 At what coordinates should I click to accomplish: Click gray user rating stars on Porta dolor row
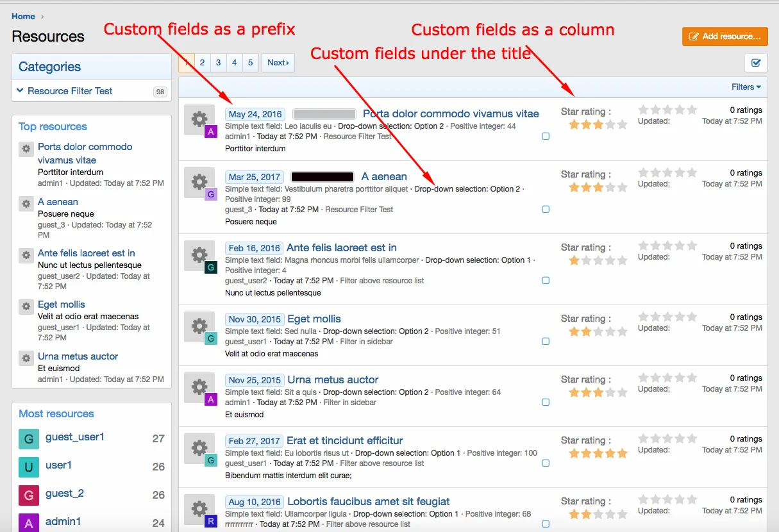(x=667, y=110)
